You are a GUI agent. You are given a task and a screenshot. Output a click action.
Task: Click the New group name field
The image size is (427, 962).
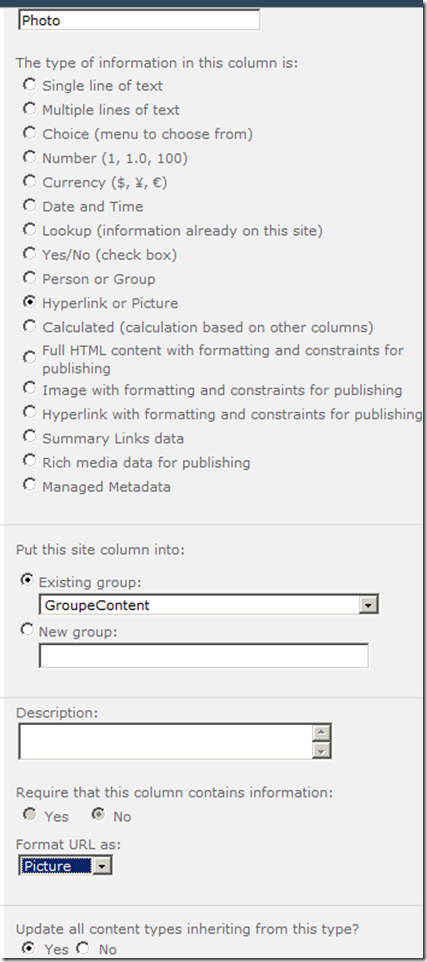(204, 655)
